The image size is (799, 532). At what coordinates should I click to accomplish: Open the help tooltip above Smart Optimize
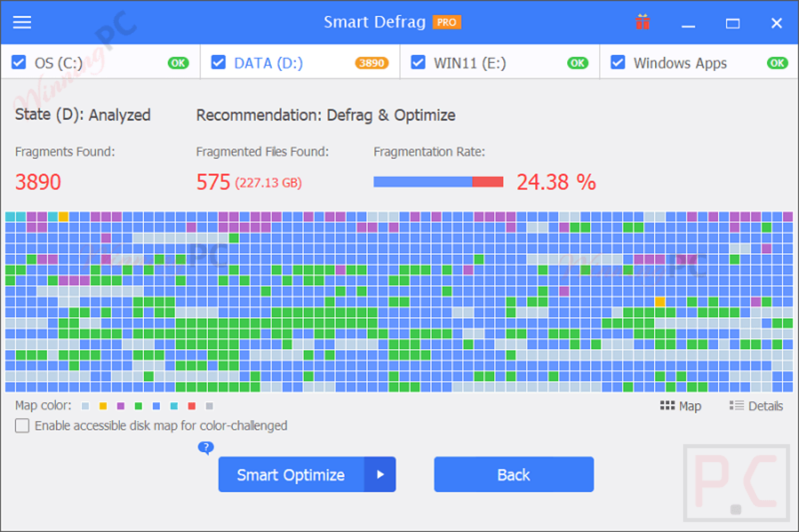pos(206,447)
